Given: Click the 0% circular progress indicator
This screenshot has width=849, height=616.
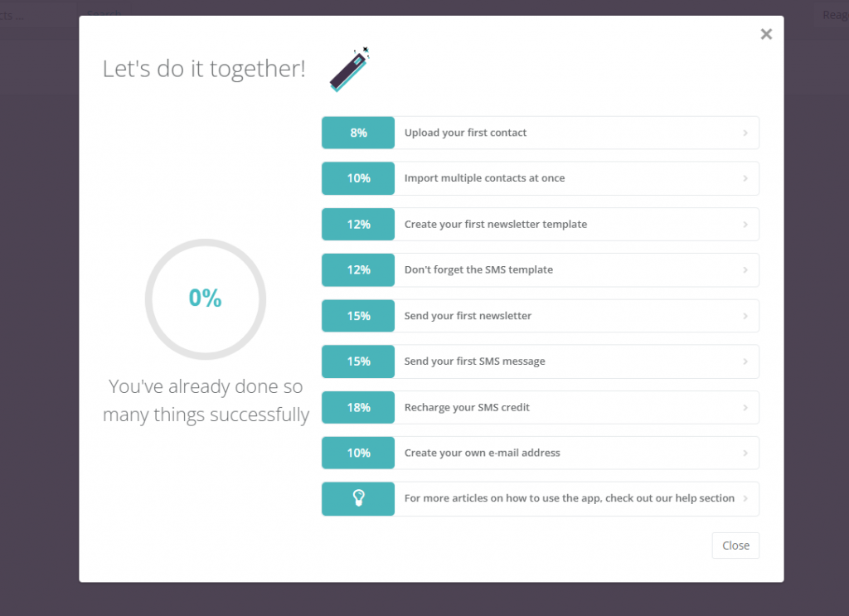Looking at the screenshot, I should click(x=206, y=298).
